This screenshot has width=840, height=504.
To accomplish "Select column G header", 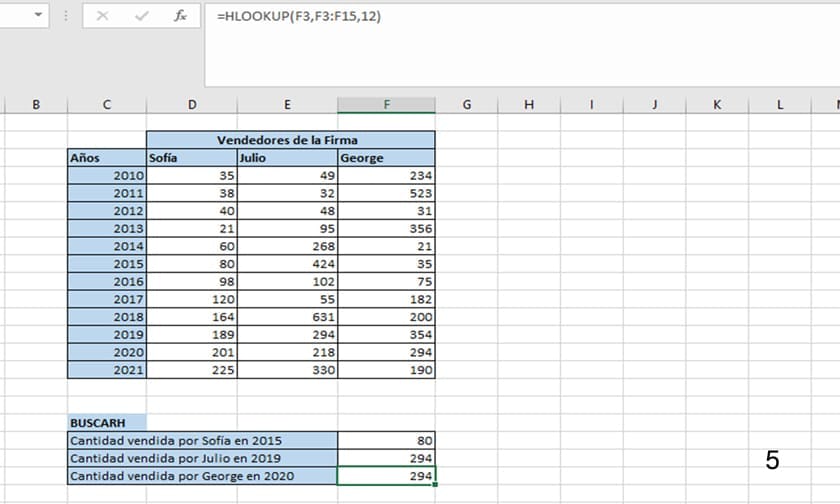I will pyautogui.click(x=466, y=105).
